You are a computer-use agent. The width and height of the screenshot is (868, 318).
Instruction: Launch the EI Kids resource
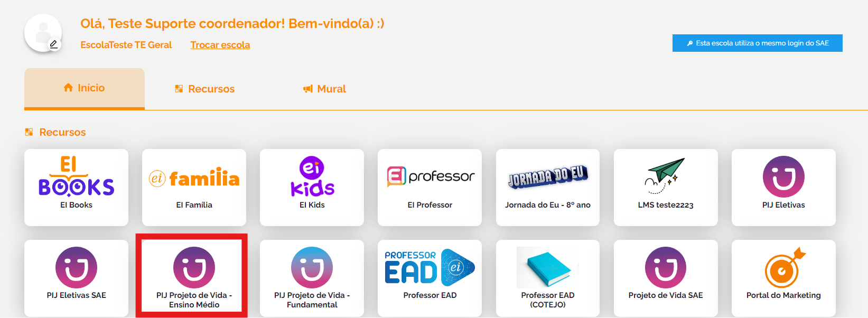pos(312,188)
